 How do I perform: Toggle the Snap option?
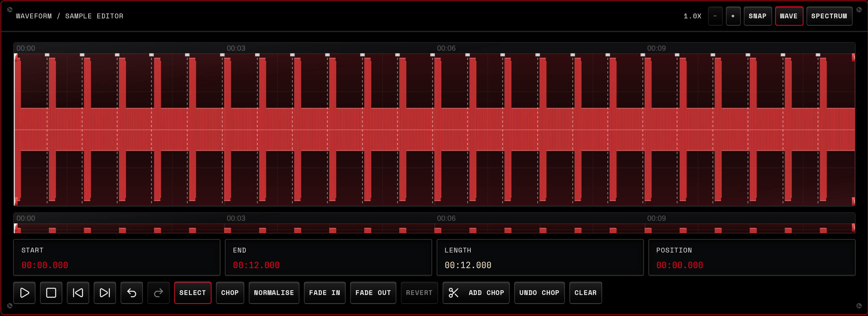click(x=757, y=16)
